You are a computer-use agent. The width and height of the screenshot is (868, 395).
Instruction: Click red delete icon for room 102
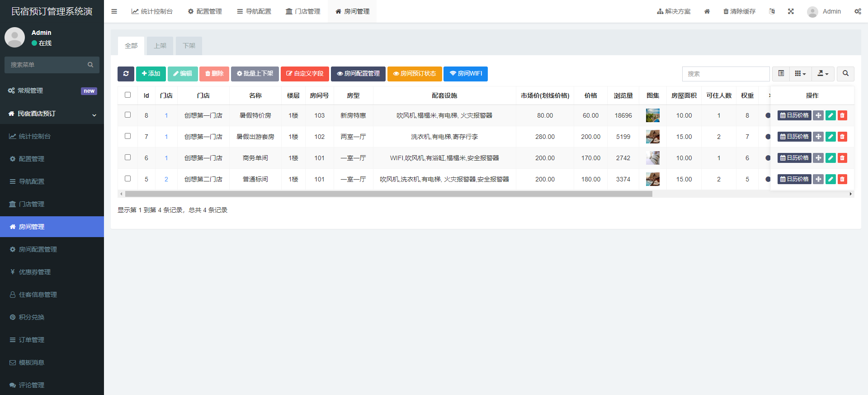[x=842, y=137]
